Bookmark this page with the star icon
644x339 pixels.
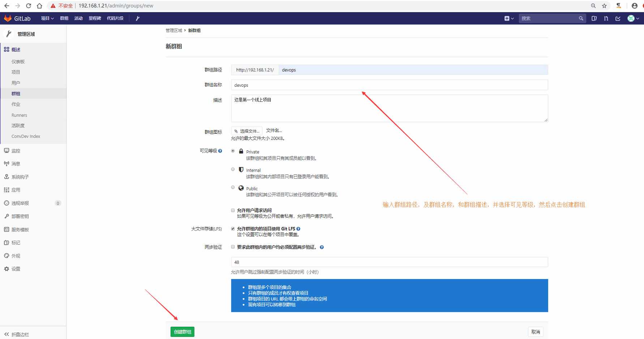[604, 6]
